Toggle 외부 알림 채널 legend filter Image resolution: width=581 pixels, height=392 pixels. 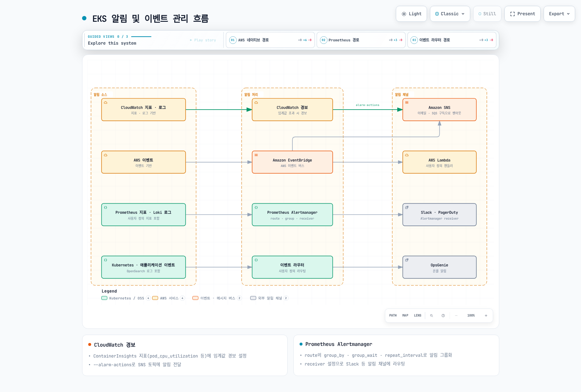click(x=269, y=298)
